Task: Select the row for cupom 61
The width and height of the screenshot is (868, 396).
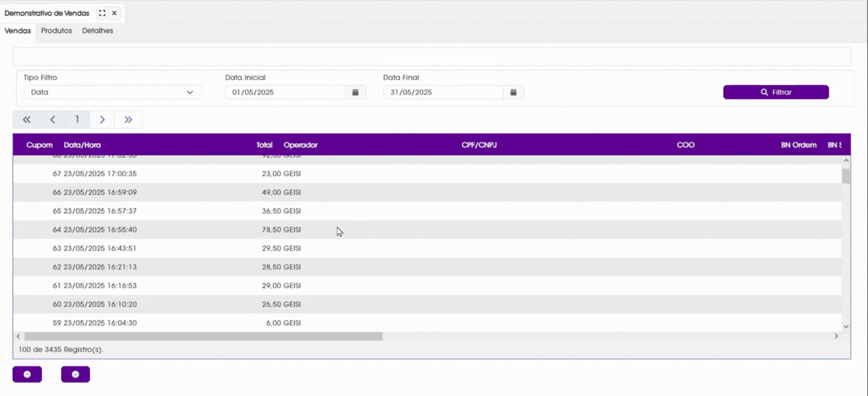Action: [x=427, y=286]
